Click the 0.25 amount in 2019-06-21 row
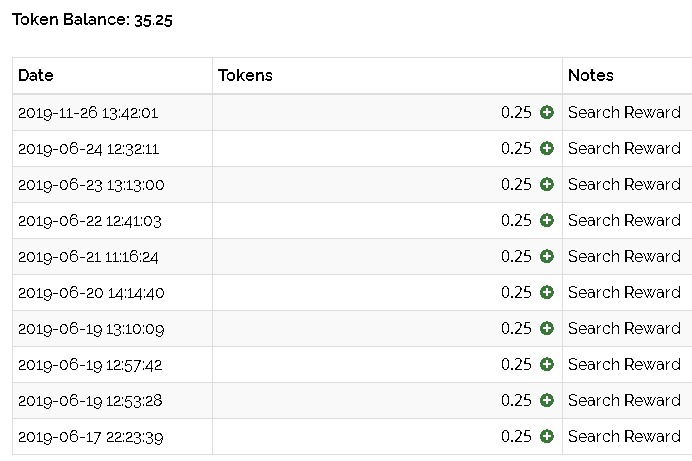The image size is (692, 461). pos(516,256)
